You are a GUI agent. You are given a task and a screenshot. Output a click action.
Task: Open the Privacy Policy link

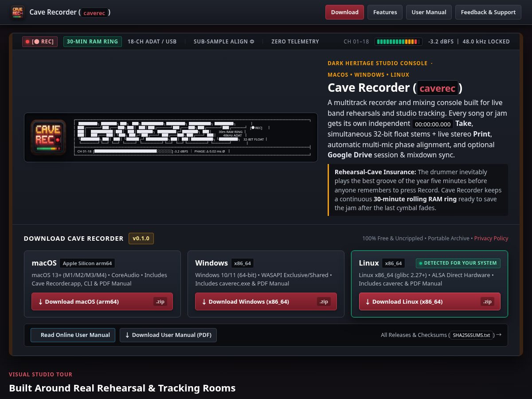pos(491,239)
